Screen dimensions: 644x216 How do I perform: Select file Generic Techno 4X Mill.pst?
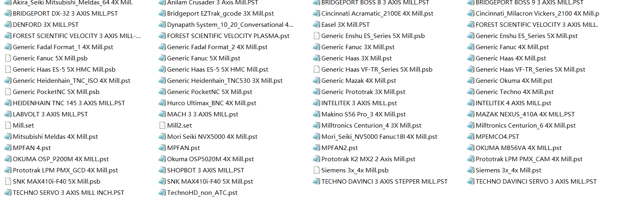[x=514, y=92]
